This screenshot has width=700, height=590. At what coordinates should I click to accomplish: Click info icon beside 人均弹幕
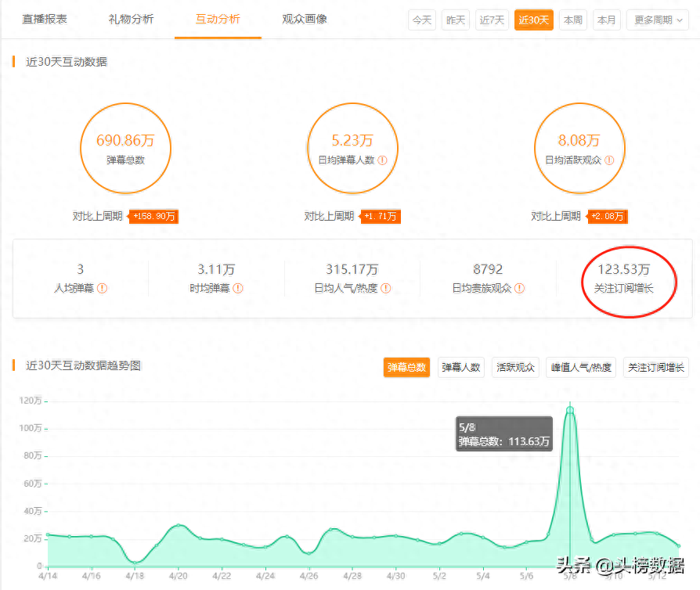pyautogui.click(x=102, y=288)
